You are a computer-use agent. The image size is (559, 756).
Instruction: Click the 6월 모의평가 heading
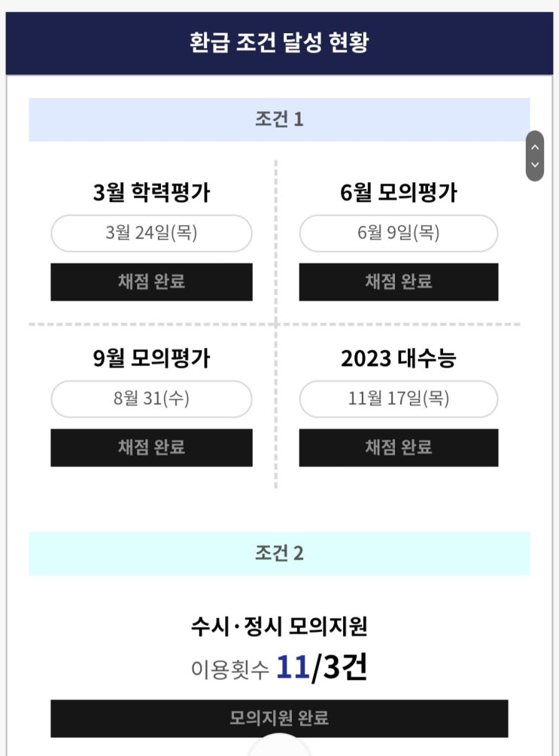[x=399, y=193]
